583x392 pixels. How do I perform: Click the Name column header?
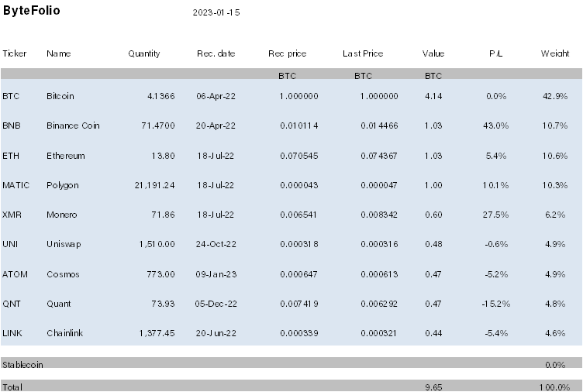click(x=59, y=53)
